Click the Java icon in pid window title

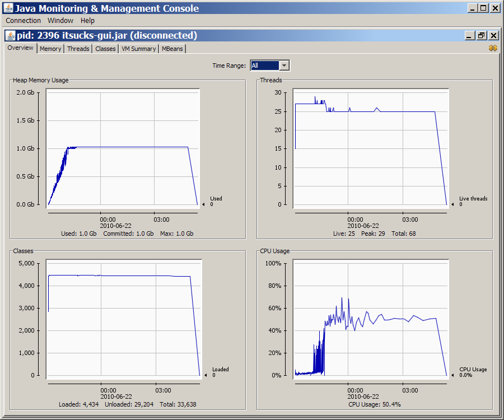coord(11,35)
